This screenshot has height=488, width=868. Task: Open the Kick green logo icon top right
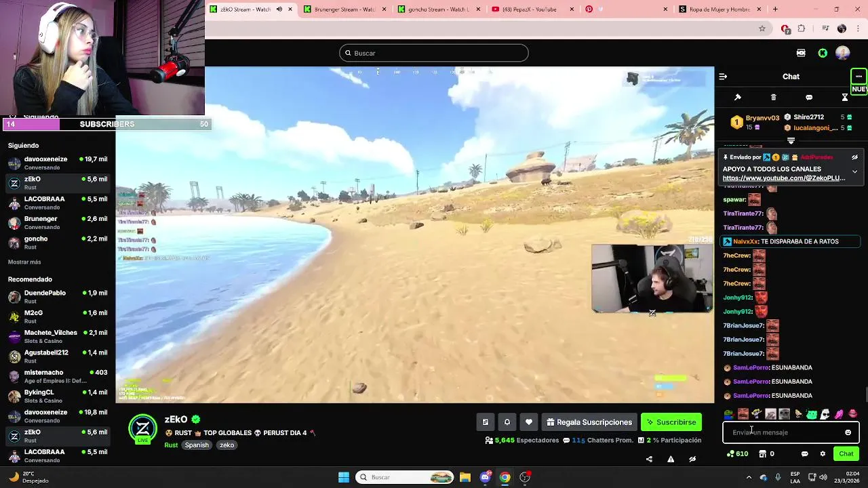pyautogui.click(x=823, y=53)
